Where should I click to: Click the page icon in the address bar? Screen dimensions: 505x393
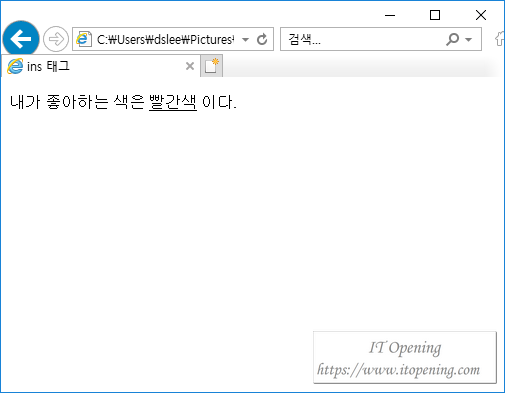click(84, 39)
